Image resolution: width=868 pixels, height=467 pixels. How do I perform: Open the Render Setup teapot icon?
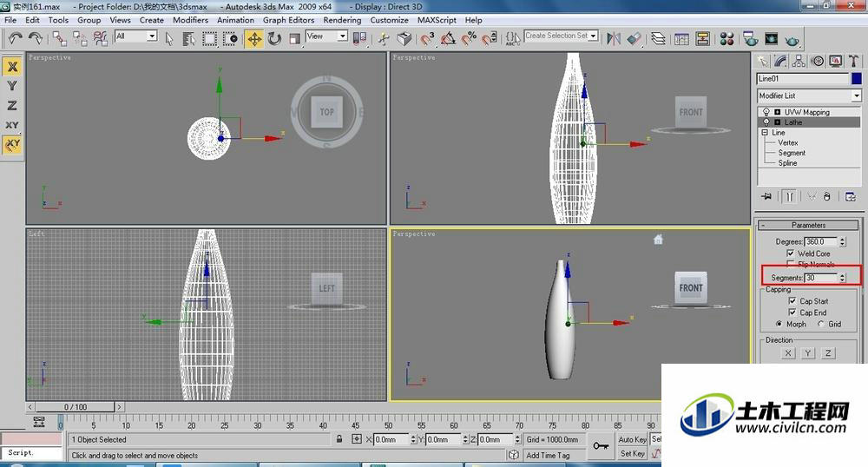point(751,39)
